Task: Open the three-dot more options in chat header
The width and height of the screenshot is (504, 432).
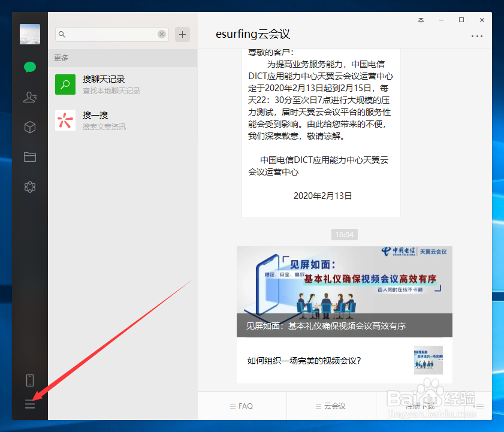Action: pyautogui.click(x=476, y=36)
